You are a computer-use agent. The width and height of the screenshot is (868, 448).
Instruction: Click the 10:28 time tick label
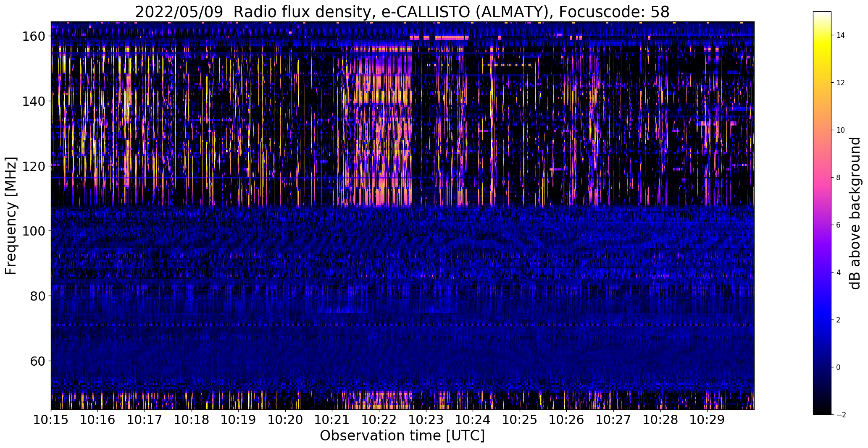(x=660, y=419)
